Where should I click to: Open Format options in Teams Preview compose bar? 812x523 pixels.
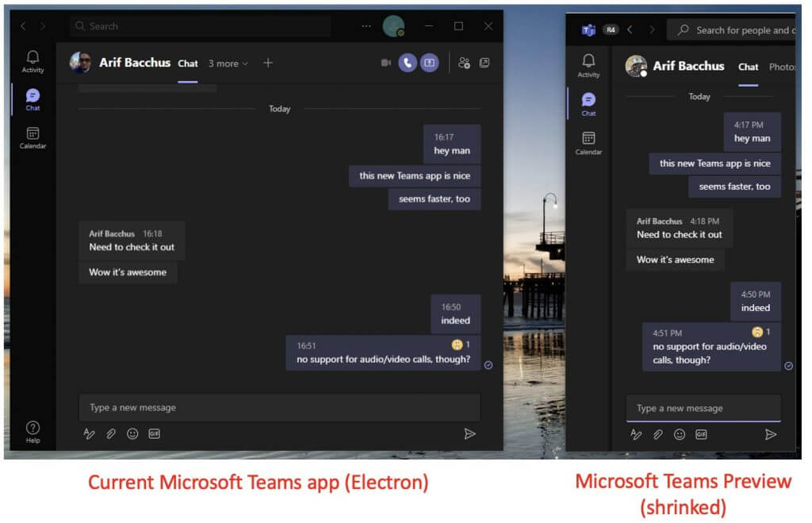click(636, 434)
